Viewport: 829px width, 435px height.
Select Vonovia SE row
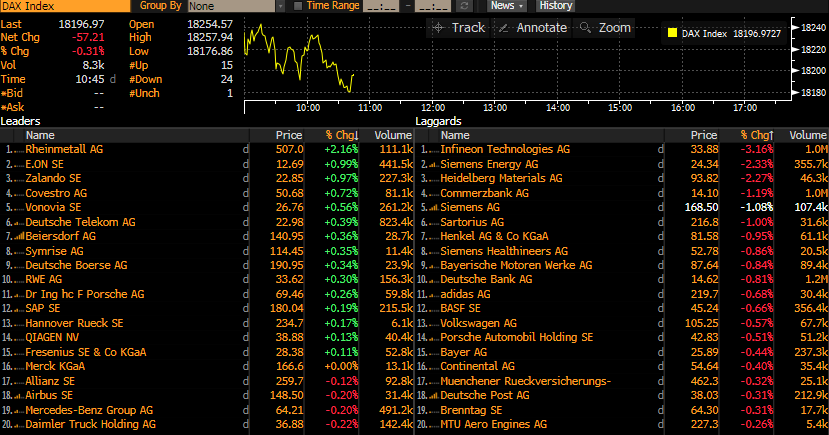206,207
